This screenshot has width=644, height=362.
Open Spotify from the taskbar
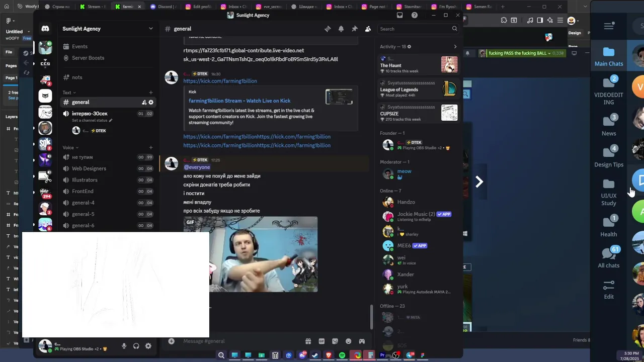point(342,355)
